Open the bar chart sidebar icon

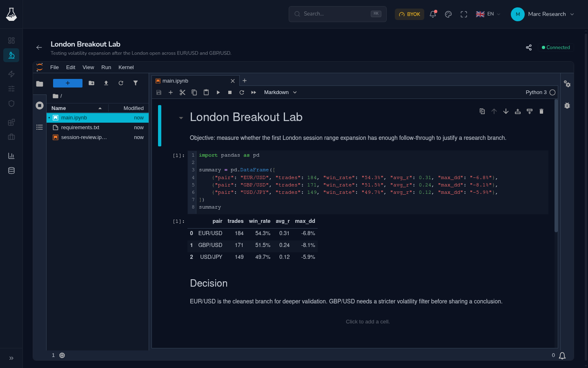click(x=11, y=156)
